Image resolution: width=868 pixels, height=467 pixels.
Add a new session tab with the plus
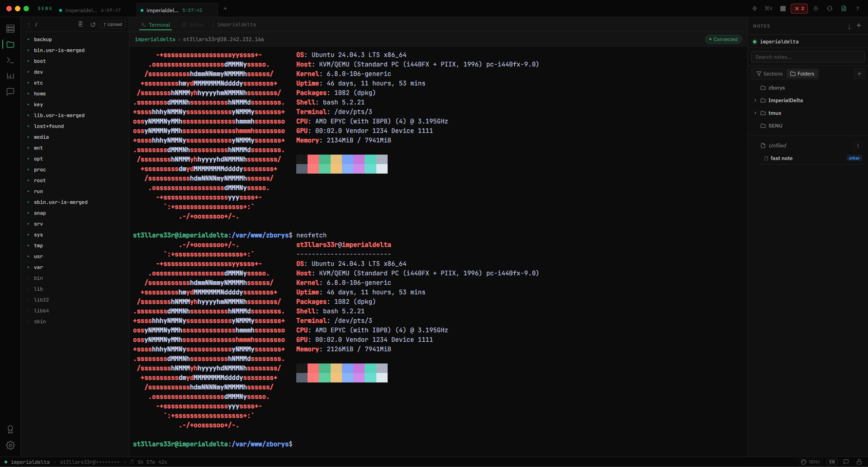tap(225, 9)
